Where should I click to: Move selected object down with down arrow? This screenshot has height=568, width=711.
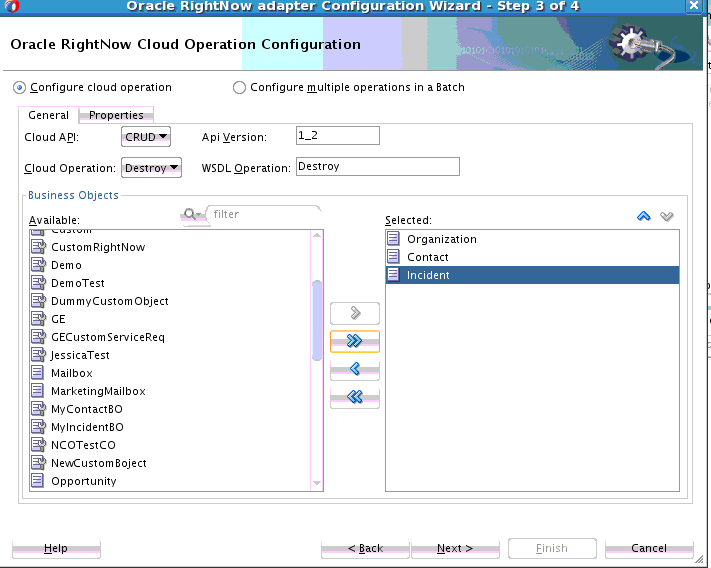667,216
